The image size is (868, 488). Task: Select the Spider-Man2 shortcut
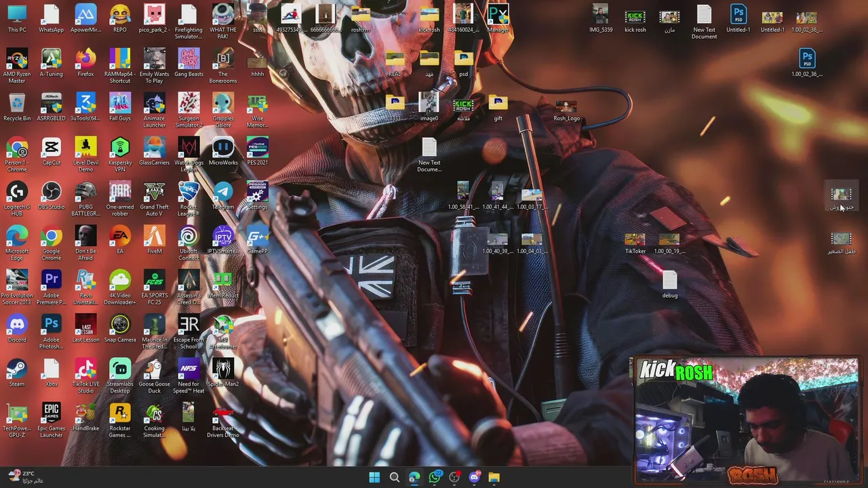click(223, 373)
